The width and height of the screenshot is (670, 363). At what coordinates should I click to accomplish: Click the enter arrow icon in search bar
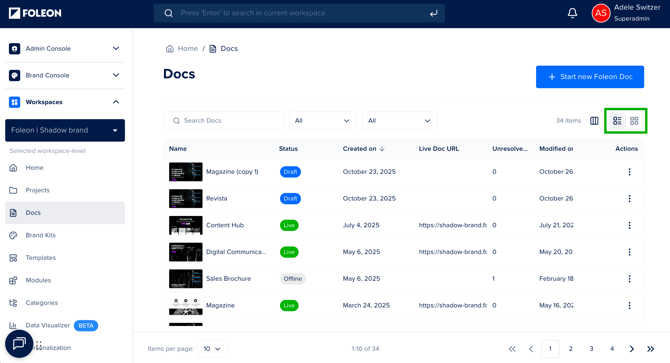pos(434,13)
